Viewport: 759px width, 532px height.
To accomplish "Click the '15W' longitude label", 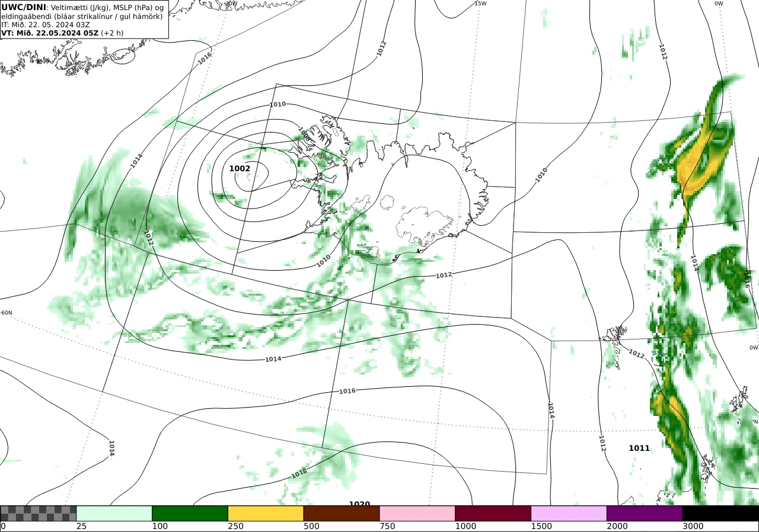I will tap(480, 4).
